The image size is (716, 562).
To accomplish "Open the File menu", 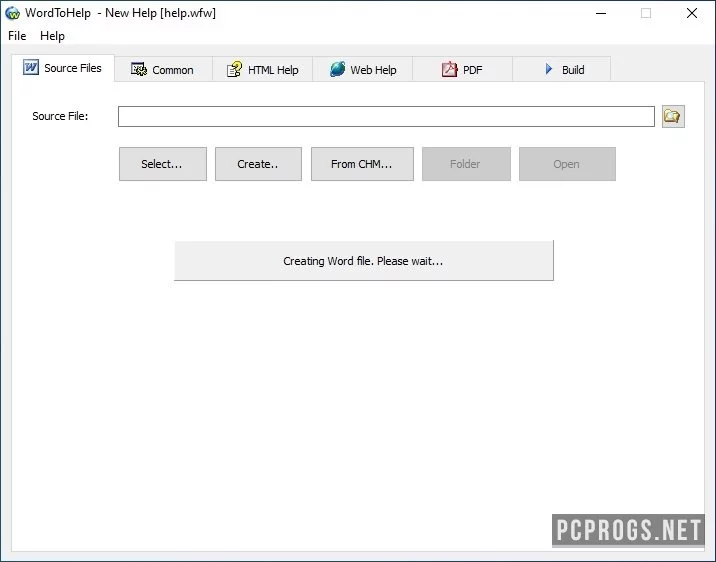I will (17, 36).
